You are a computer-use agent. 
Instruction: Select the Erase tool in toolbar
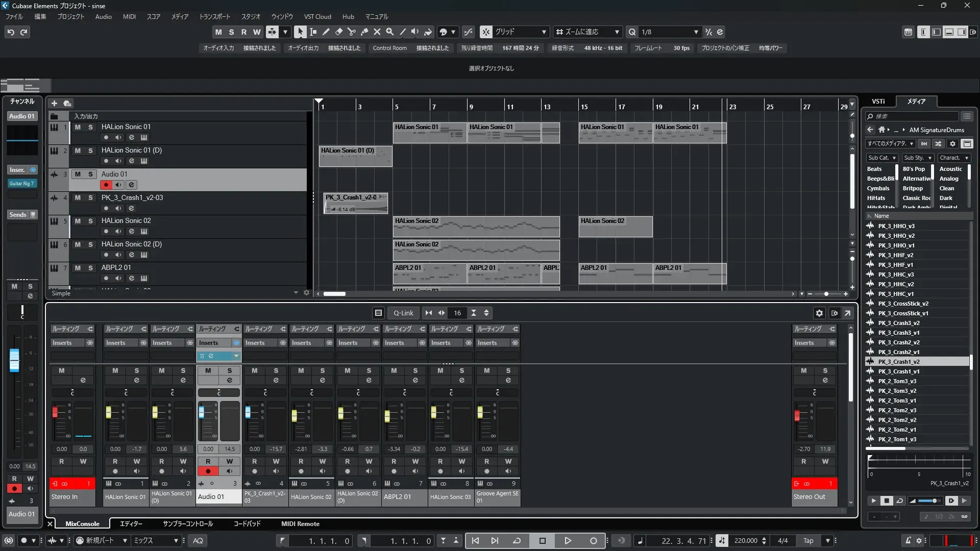[339, 32]
